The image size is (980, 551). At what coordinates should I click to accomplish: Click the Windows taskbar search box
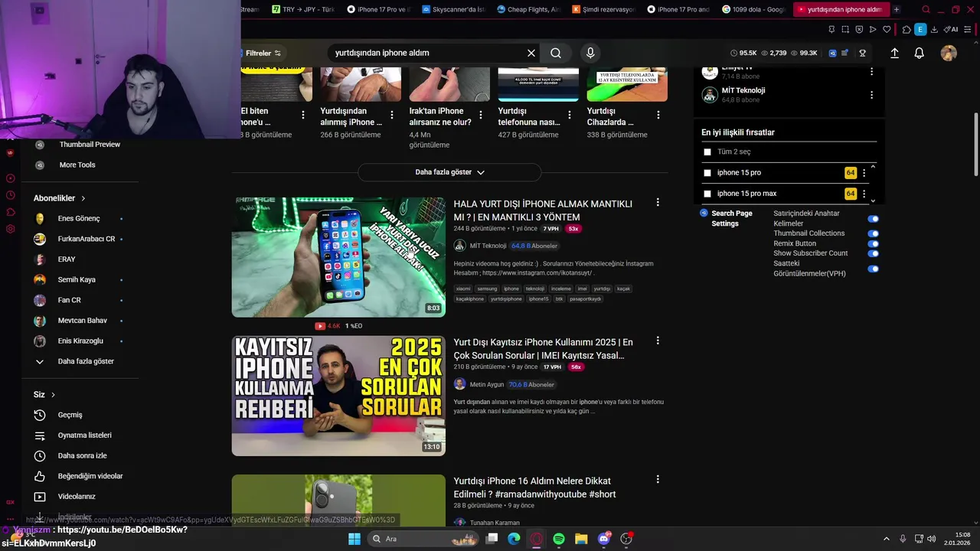click(x=424, y=539)
